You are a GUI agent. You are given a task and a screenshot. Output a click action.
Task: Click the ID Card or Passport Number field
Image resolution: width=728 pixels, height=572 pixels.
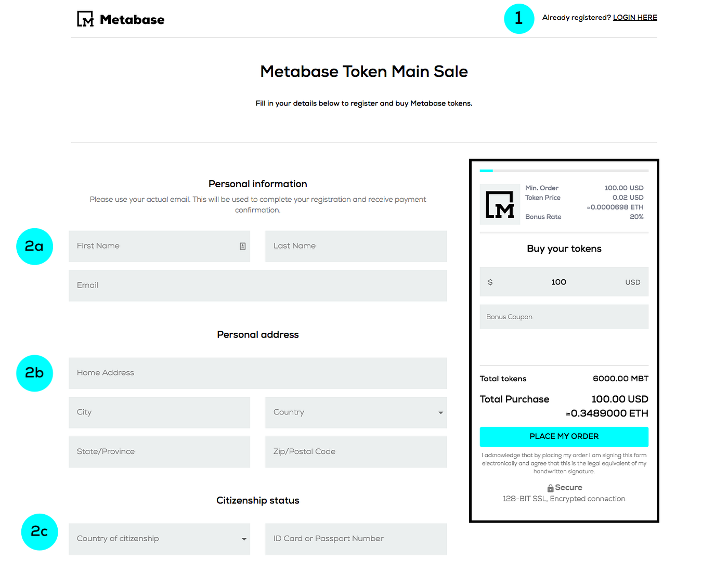356,539
